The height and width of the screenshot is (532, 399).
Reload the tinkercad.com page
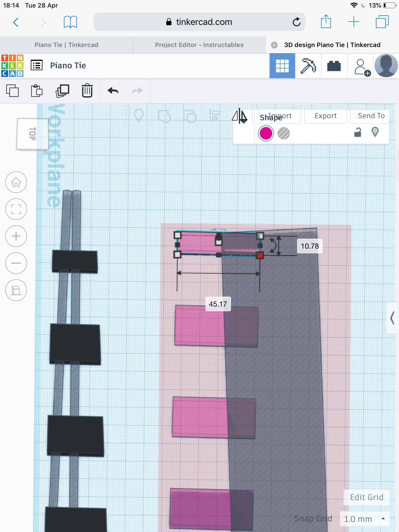[296, 22]
